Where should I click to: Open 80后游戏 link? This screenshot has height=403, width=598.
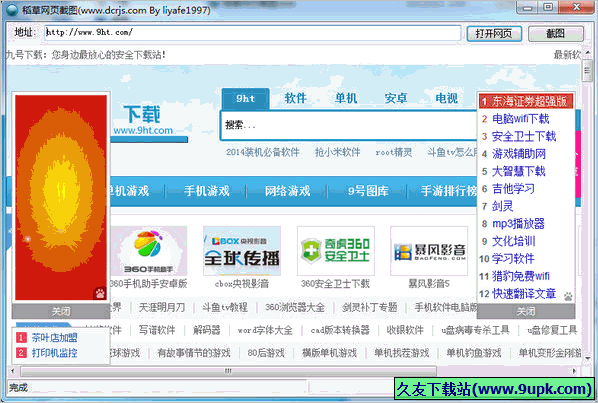tap(266, 353)
